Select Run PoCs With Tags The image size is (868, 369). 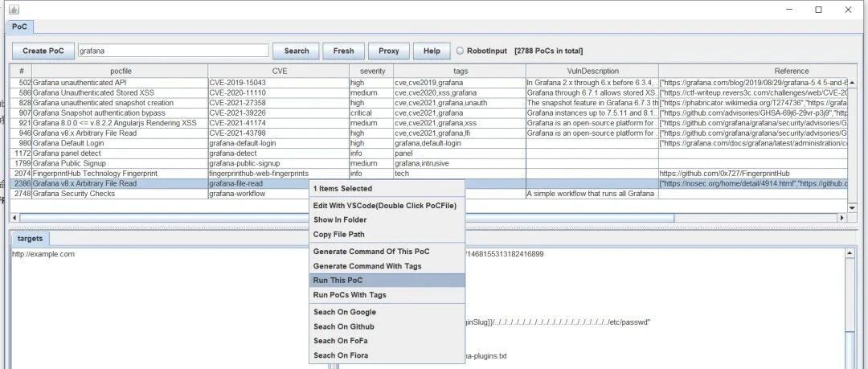pyautogui.click(x=387, y=295)
